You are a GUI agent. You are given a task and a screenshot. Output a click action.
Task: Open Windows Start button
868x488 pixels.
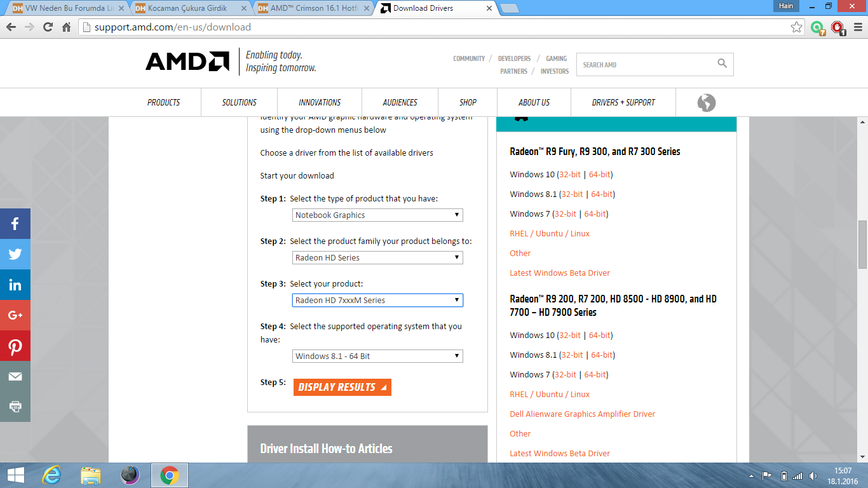[x=16, y=475]
